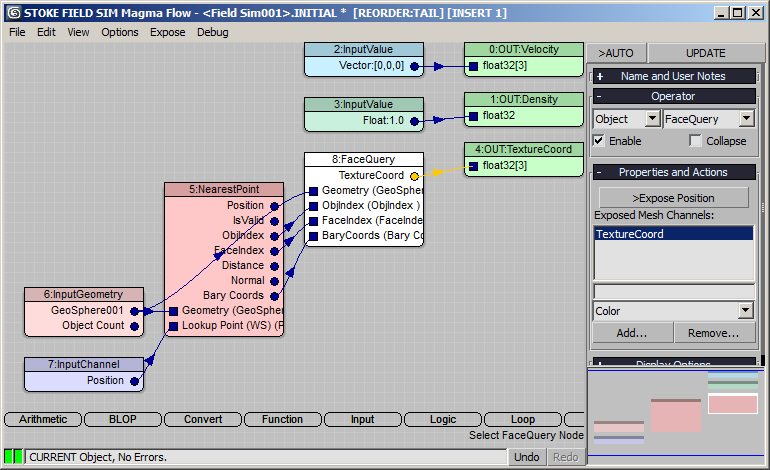This screenshot has width=770, height=470.
Task: Click the float32 input socket of 1:OUT:Density
Action: click(473, 116)
